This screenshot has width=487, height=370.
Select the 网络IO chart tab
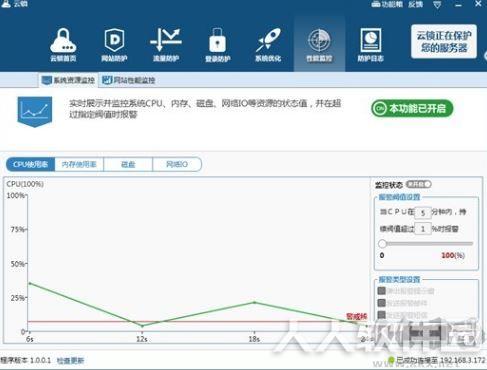[177, 164]
